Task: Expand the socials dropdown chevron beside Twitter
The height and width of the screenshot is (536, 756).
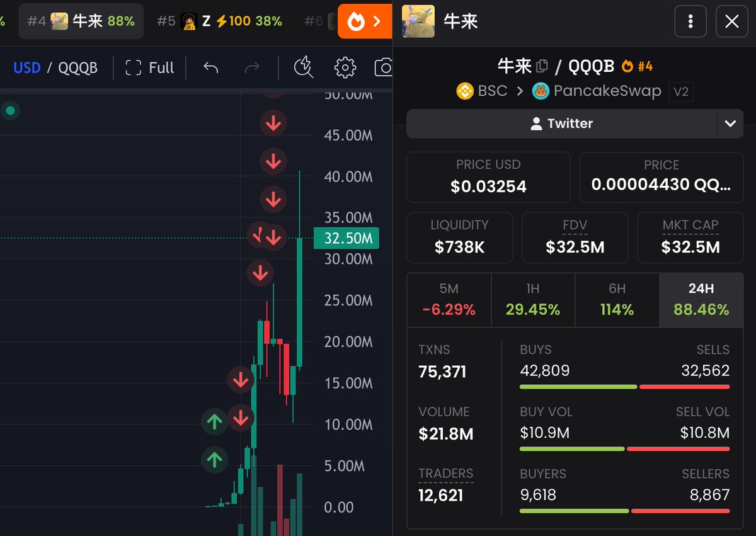Action: [x=730, y=123]
